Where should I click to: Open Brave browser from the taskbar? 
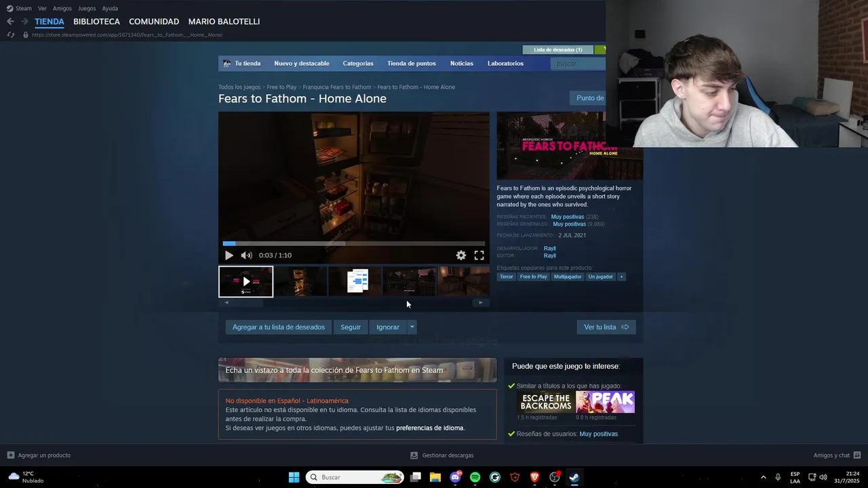[534, 477]
